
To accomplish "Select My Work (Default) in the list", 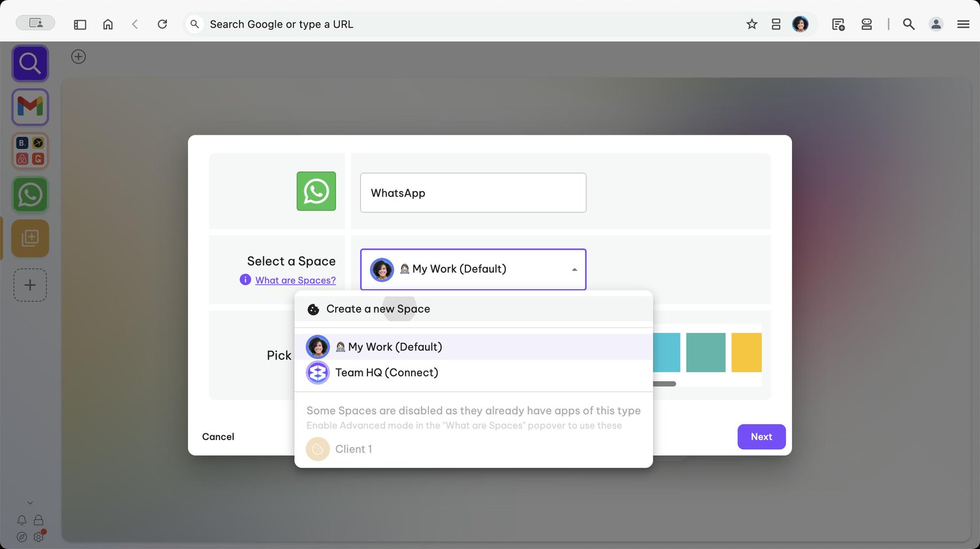I will coord(473,347).
